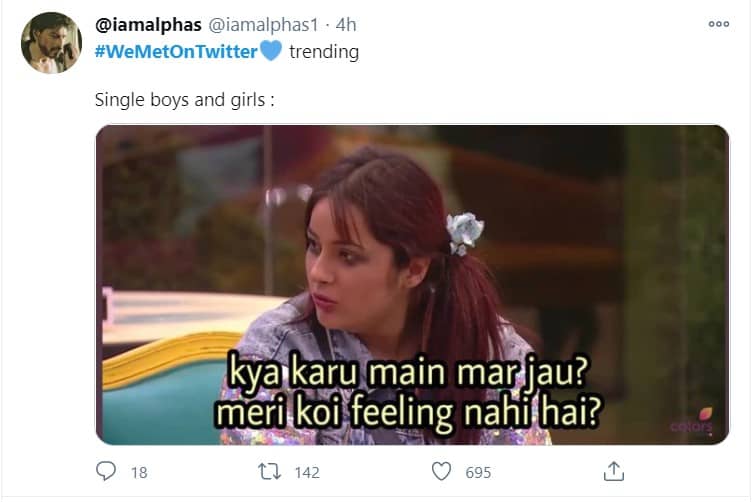Click the reply speech bubble icon
The width and height of the screenshot is (755, 502).
[x=106, y=471]
